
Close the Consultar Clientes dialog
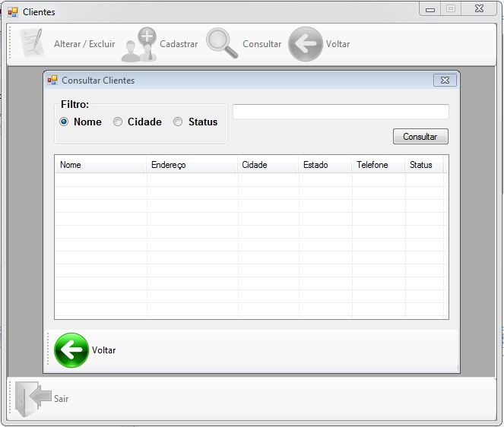point(445,80)
